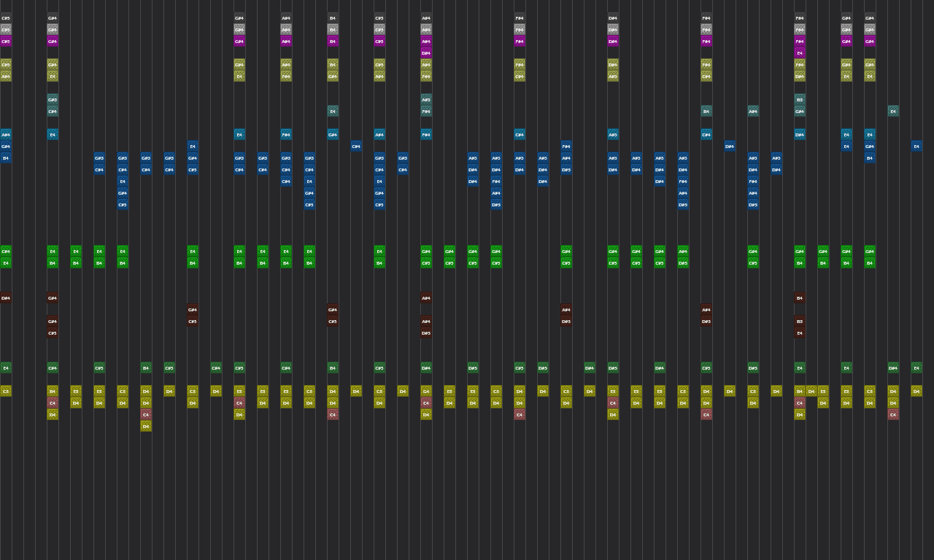Select the magenta C#5 note in the first column
Image resolution: width=934 pixels, height=560 pixels.
click(6, 42)
